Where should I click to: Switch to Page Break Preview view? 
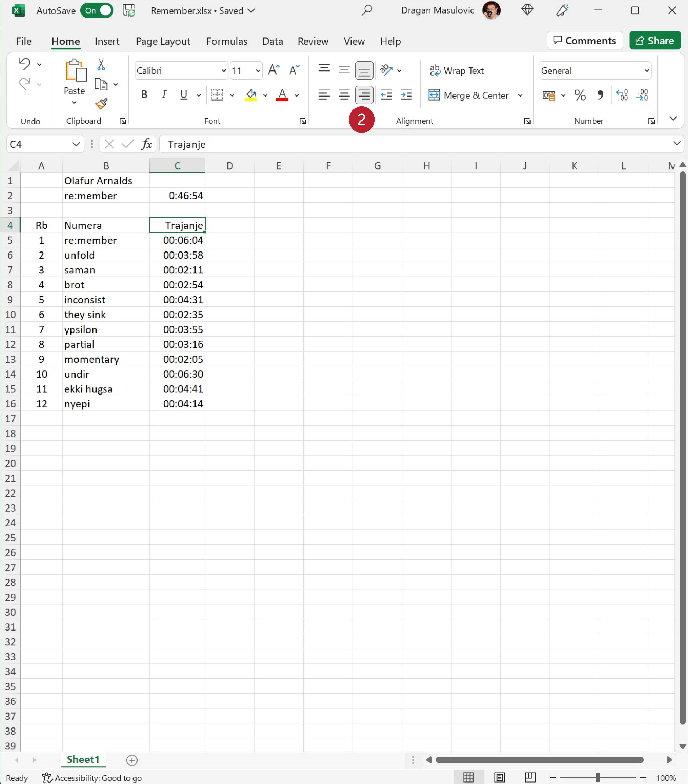530,777
